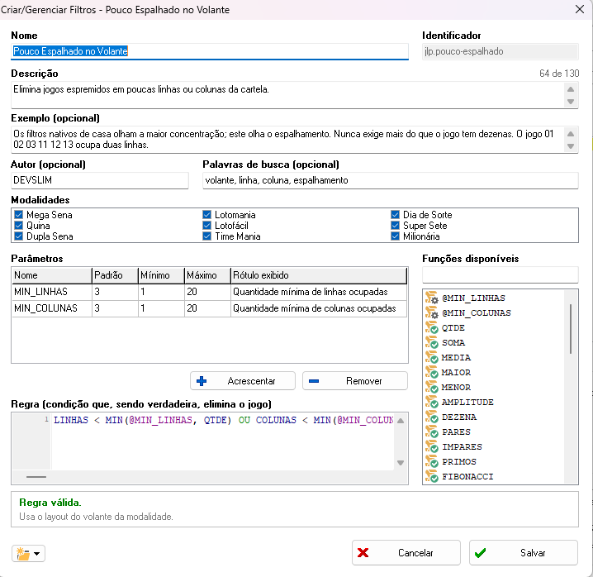This screenshot has width=593, height=577.
Task: Click the FIBONACCI function icon
Action: [432, 476]
